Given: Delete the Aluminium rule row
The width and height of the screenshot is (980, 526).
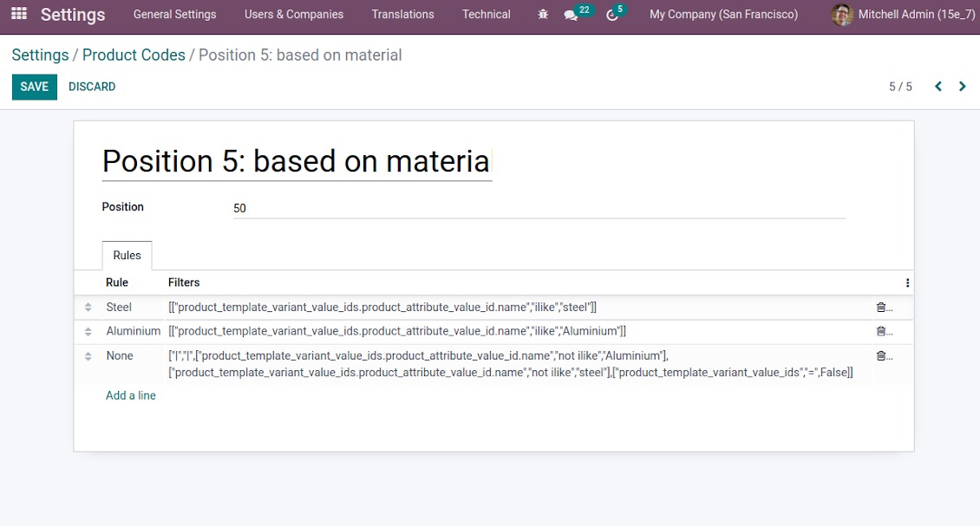Looking at the screenshot, I should coord(881,331).
